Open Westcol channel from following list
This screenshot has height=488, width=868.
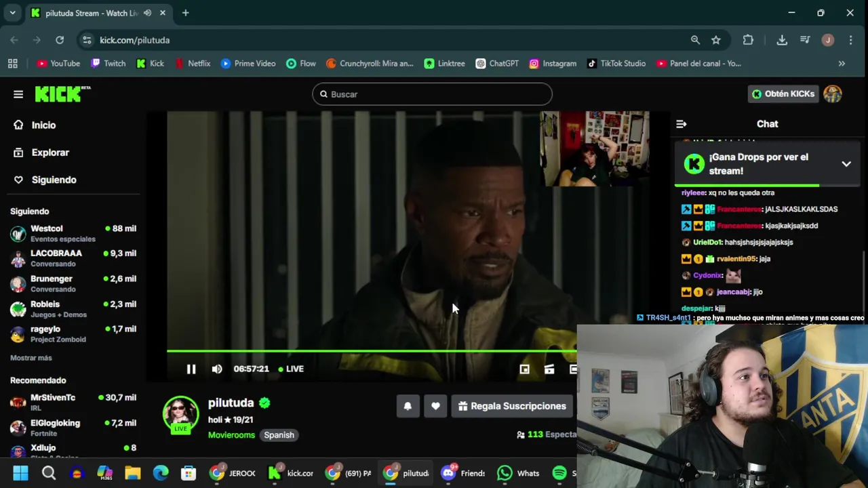tap(73, 233)
